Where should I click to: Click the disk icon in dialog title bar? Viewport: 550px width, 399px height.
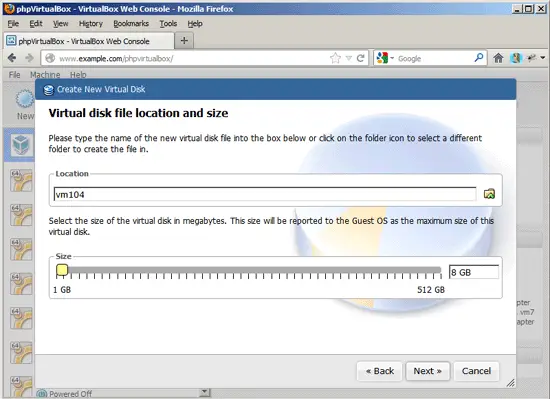[48, 90]
